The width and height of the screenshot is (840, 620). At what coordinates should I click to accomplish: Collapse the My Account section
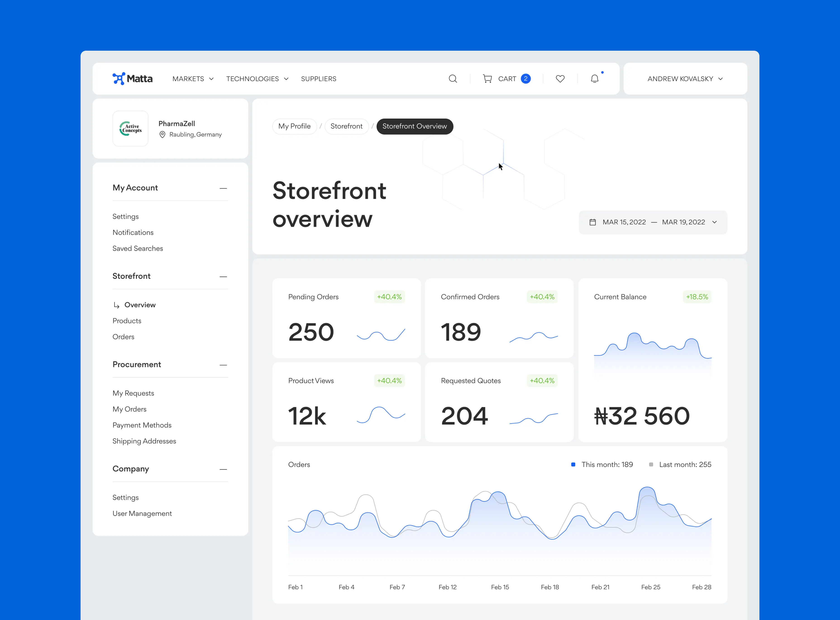[223, 188]
